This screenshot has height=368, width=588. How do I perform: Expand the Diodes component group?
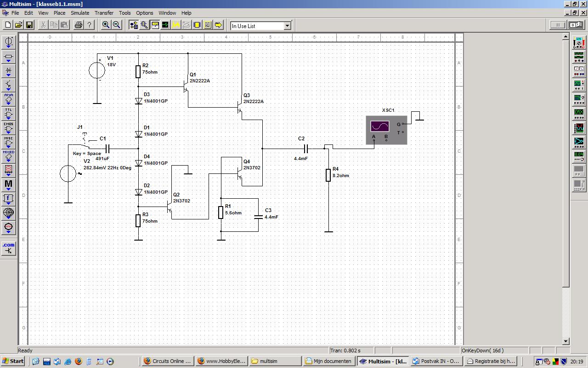point(8,71)
